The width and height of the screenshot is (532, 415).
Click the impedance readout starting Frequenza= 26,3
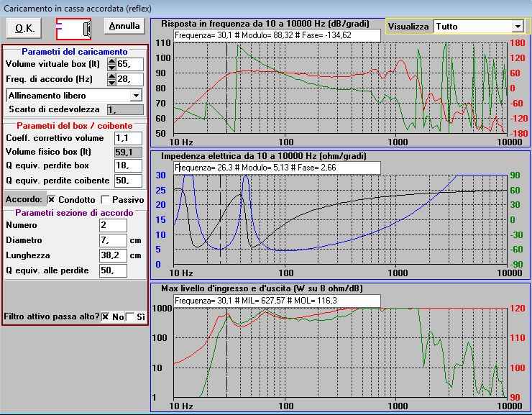pyautogui.click(x=277, y=168)
